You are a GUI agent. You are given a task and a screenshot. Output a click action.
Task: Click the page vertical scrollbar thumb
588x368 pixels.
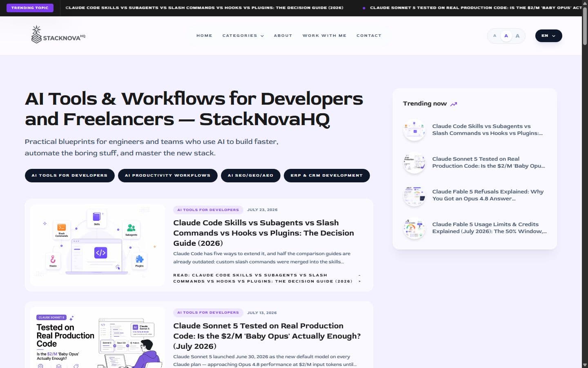[585, 25]
